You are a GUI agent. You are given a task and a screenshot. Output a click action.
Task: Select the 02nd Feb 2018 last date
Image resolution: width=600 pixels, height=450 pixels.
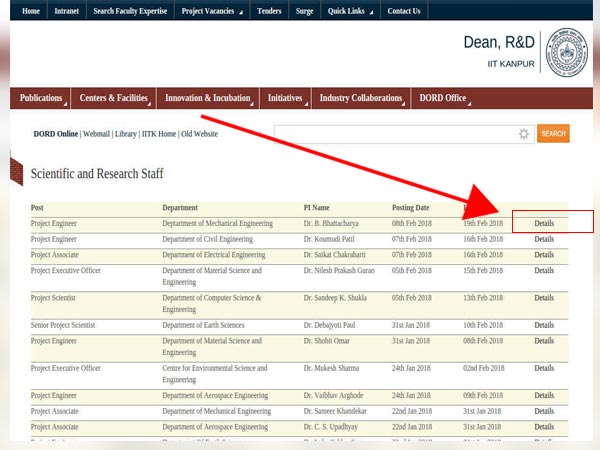pyautogui.click(x=484, y=368)
